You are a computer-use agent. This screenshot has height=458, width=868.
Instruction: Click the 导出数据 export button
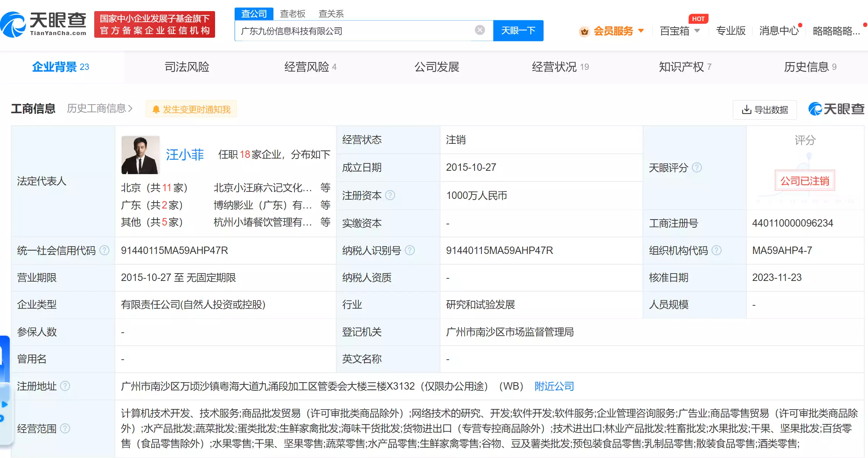(765, 110)
